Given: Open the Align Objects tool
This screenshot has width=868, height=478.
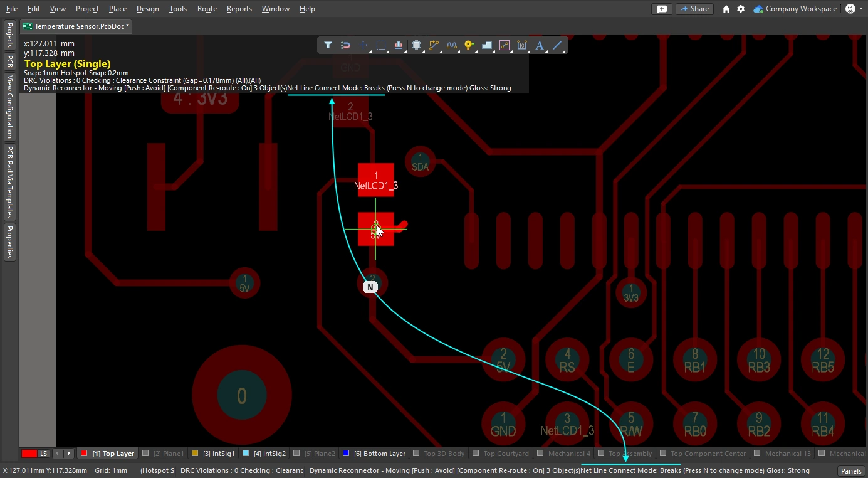Looking at the screenshot, I should (x=399, y=45).
